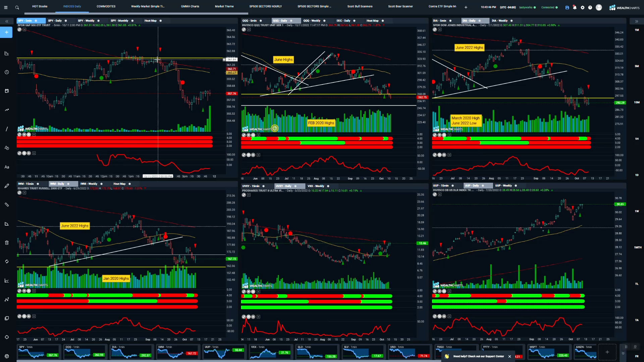
Task: Add a new workspace tab with plus icon
Action: tap(466, 7)
